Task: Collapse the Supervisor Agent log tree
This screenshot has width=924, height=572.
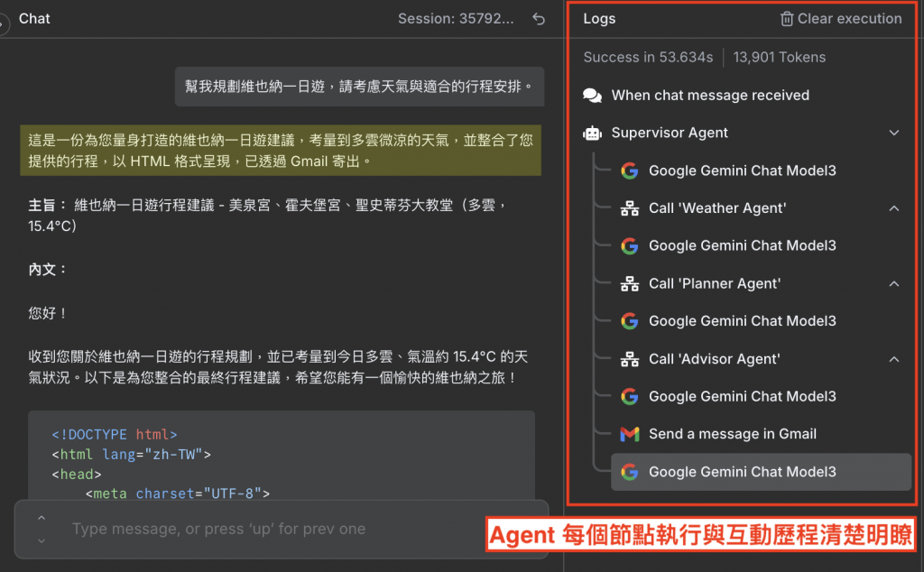Action: [x=894, y=134]
